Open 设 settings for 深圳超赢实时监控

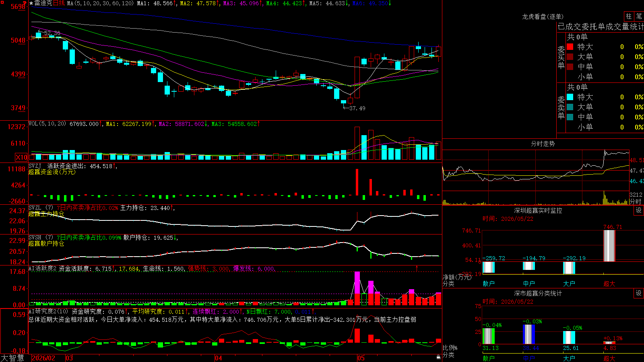click(639, 210)
